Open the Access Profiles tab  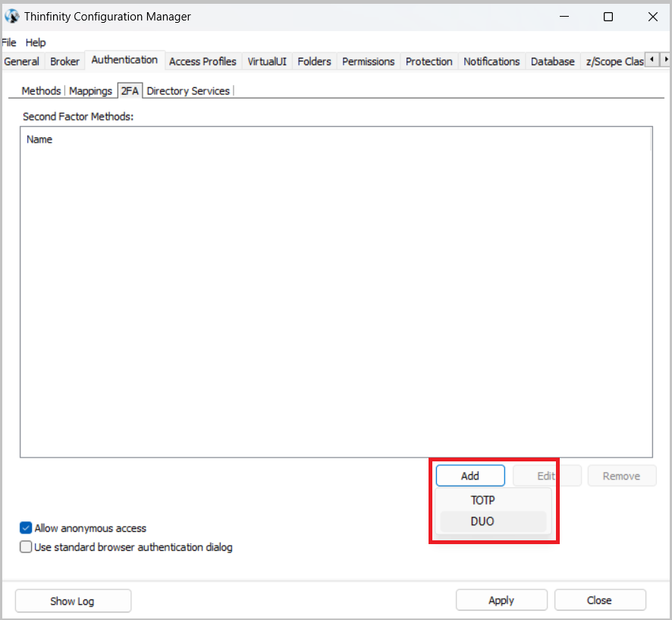pos(203,61)
